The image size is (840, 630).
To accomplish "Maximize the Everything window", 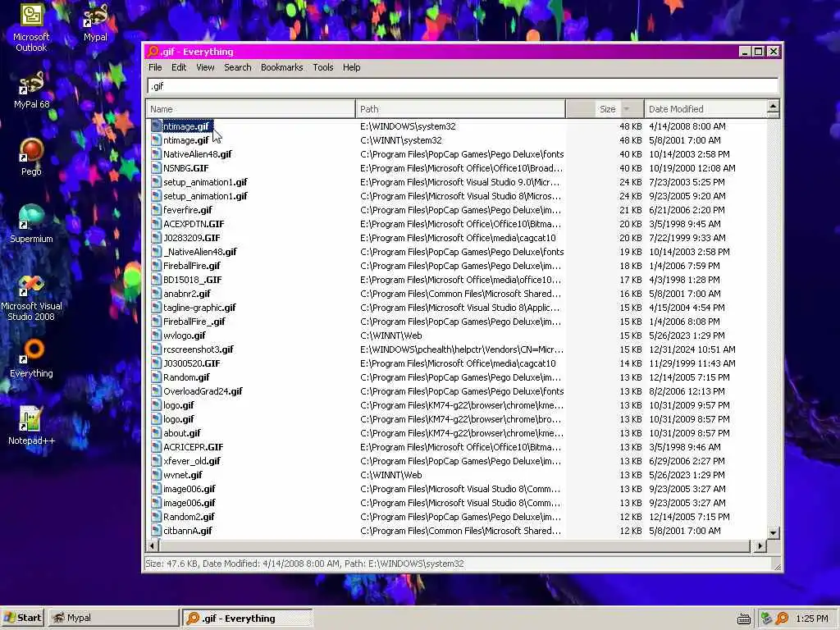I will pyautogui.click(x=759, y=52).
